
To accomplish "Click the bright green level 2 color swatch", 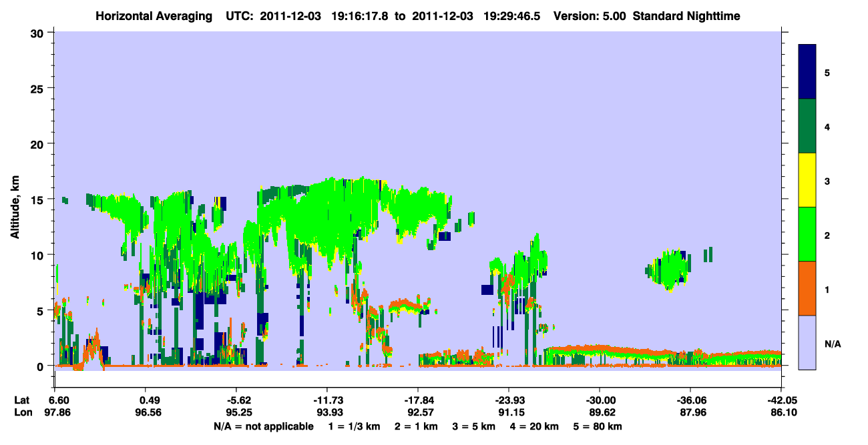I will [807, 234].
